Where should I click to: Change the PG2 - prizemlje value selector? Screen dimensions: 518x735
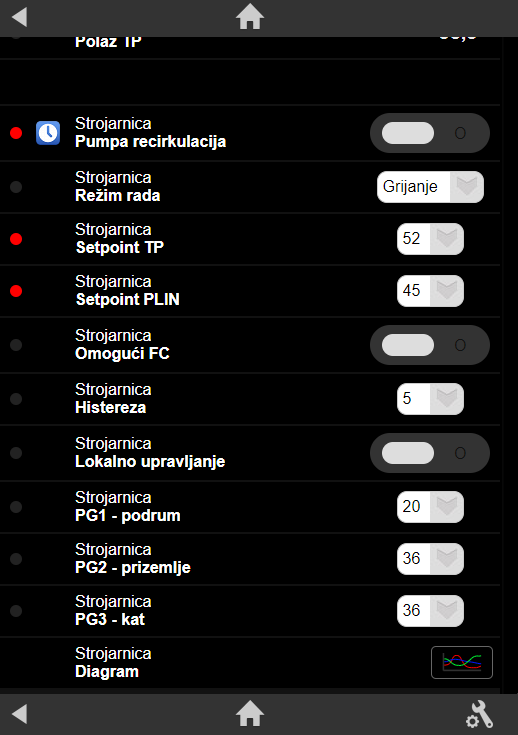tap(430, 559)
